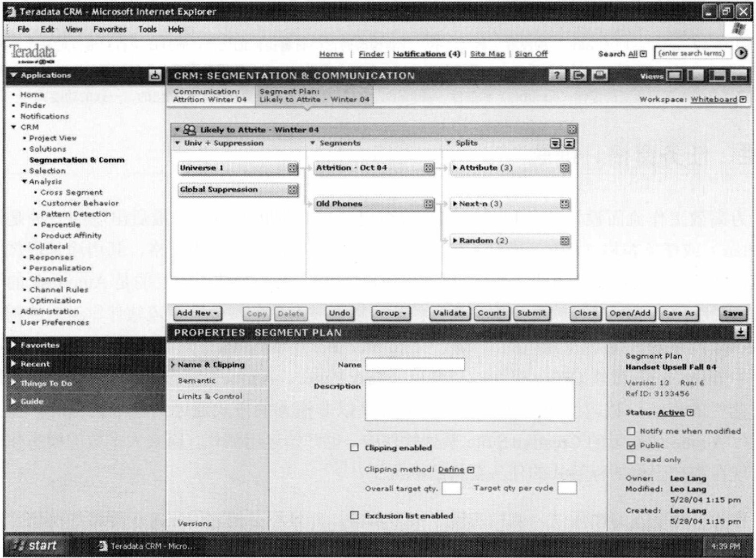
Task: Click the Sign Off link
Action: click(x=531, y=54)
